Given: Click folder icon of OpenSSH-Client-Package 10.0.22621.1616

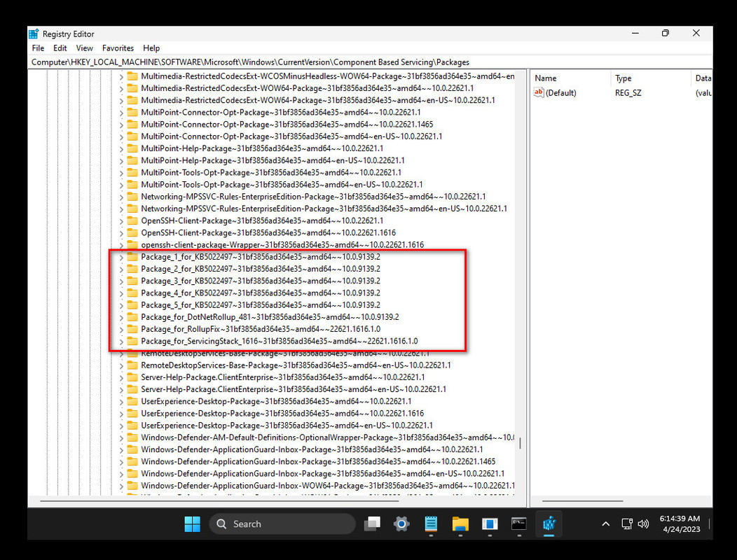Looking at the screenshot, I should click(132, 232).
